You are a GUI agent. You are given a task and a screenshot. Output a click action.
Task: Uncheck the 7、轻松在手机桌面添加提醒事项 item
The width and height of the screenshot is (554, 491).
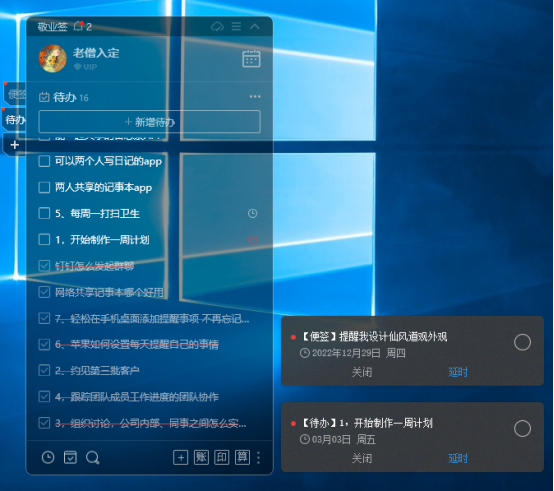44,318
